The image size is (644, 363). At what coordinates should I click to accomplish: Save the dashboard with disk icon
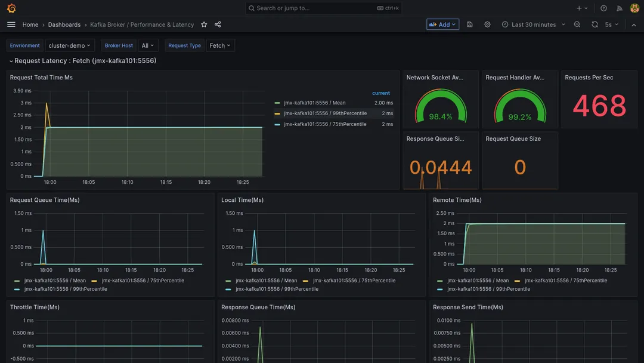pos(470,24)
